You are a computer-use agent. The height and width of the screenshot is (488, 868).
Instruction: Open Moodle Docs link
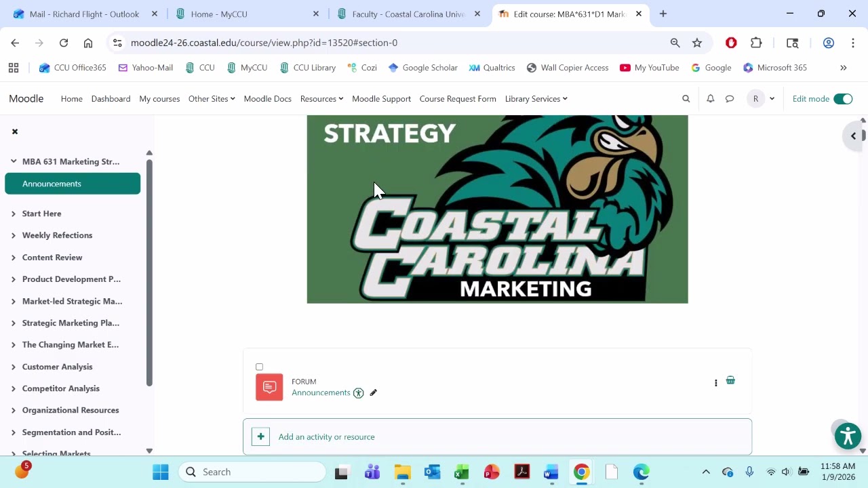pyautogui.click(x=267, y=99)
